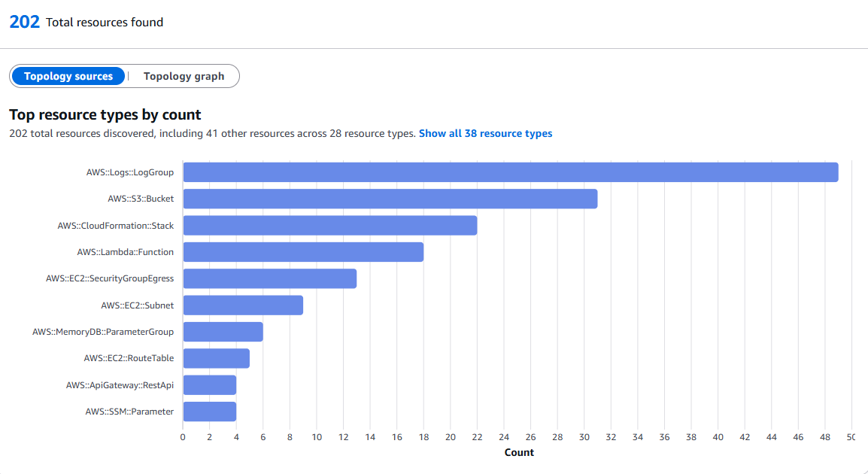This screenshot has height=474, width=868.
Task: Click the AWS::MemoryDB::ParameterGroup bar
Action: [x=223, y=332]
